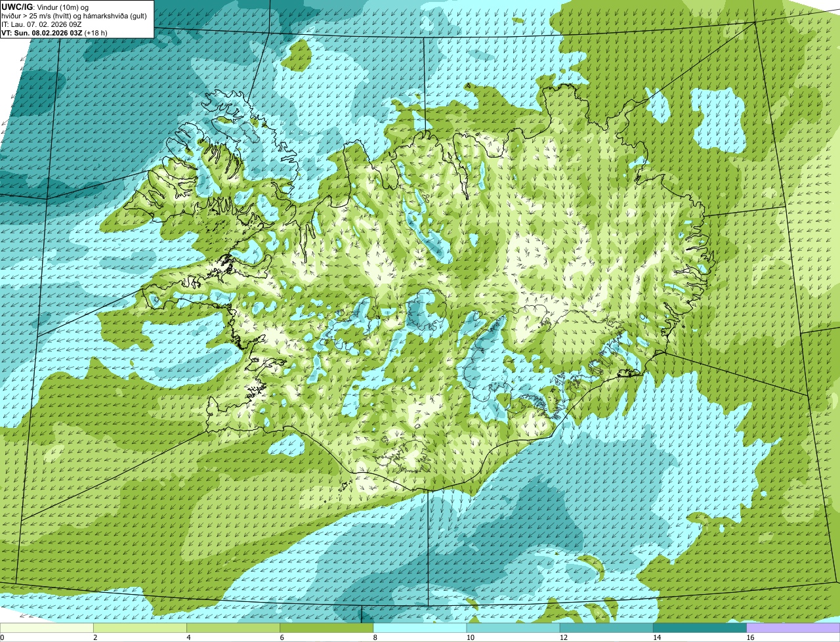This screenshot has width=840, height=642.
Task: Click the legend scale label "8"
Action: coord(375,637)
